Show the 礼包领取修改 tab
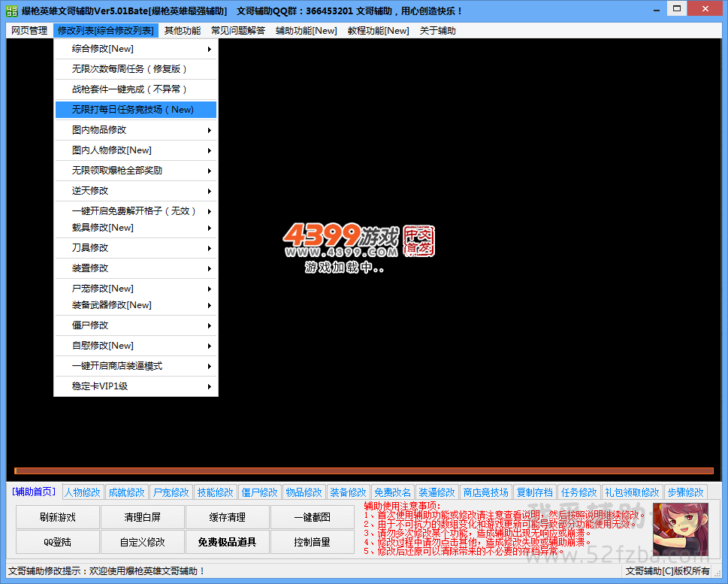The width and height of the screenshot is (728, 584). (633, 492)
